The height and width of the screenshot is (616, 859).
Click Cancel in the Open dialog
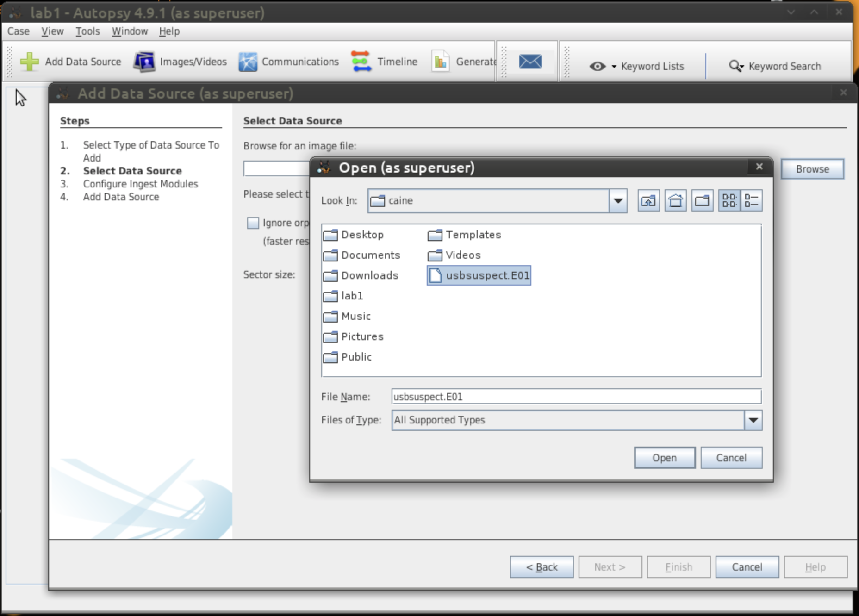tap(731, 458)
